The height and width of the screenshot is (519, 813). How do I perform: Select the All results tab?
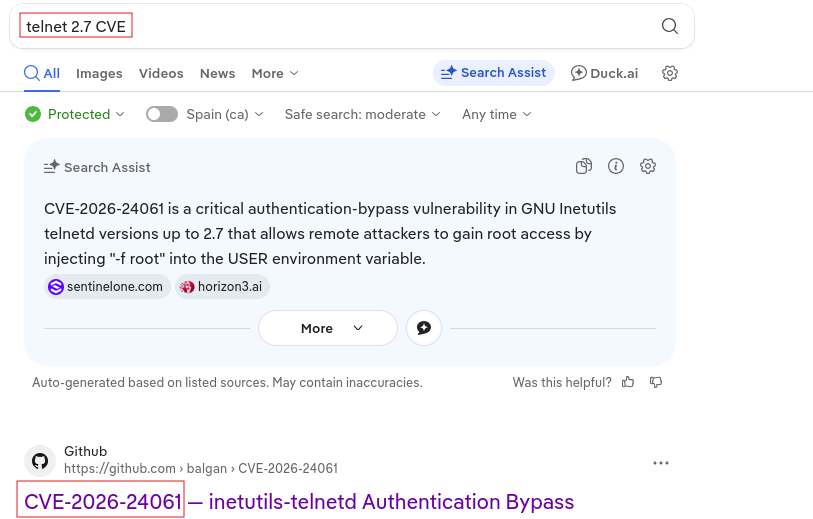click(42, 74)
